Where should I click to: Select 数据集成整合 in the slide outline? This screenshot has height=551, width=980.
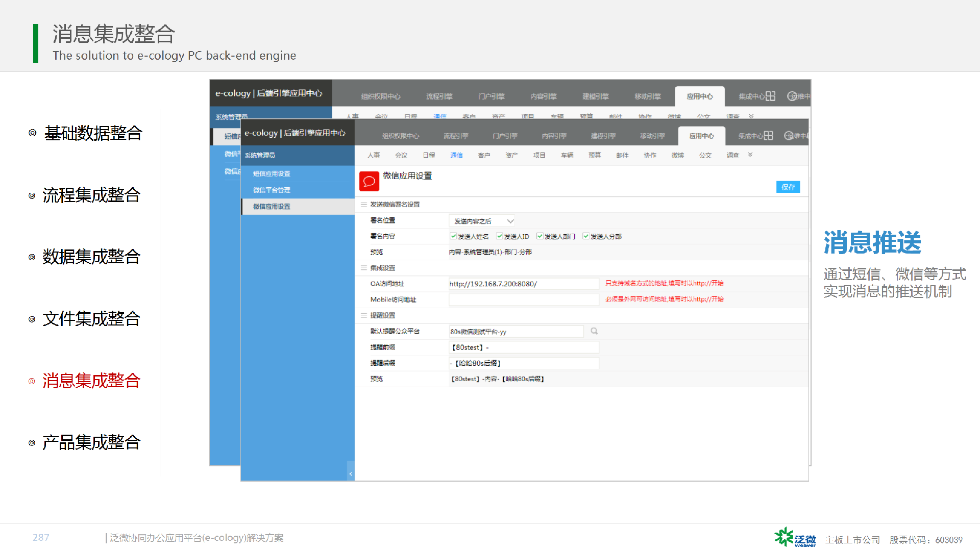(91, 257)
